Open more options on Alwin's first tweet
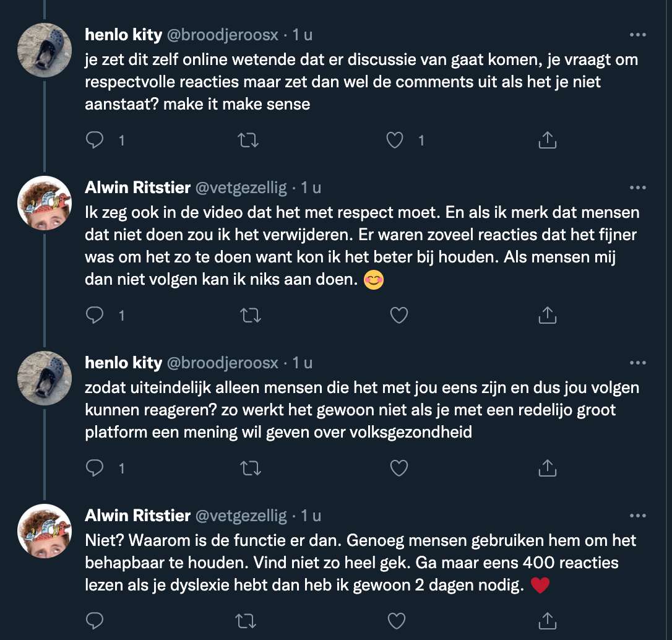Image resolution: width=672 pixels, height=640 pixels. pyautogui.click(x=638, y=188)
